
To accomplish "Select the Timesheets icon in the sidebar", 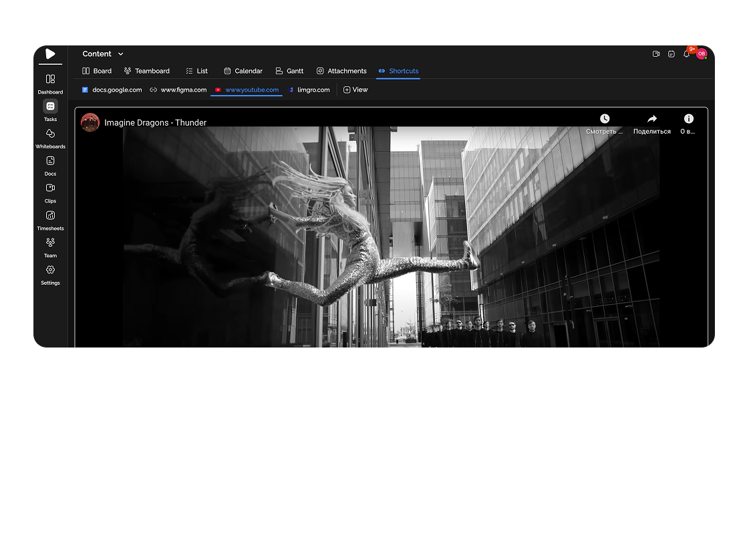I will coord(50,215).
